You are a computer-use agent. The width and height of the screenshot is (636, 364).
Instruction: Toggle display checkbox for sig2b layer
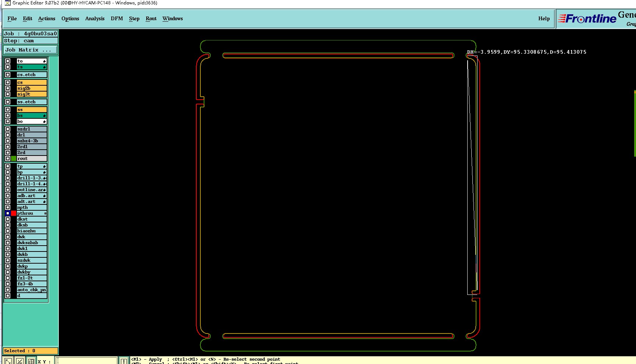click(8, 88)
